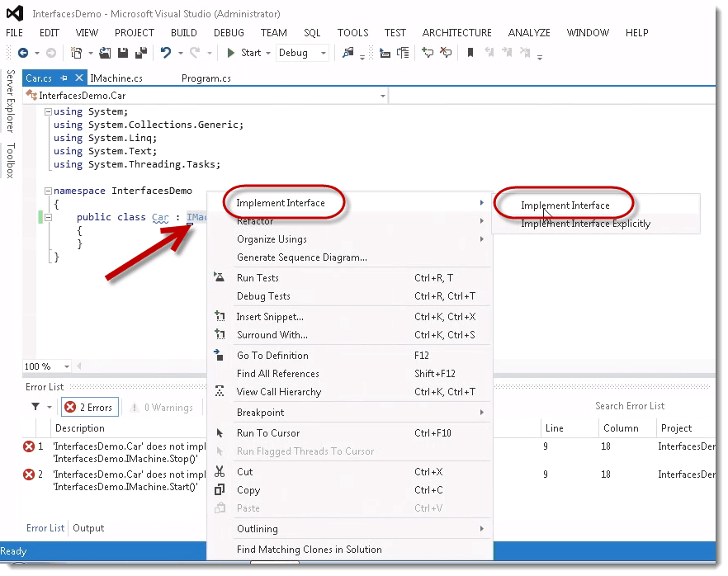The width and height of the screenshot is (728, 576).
Task: Open the Server Explorer side tab
Action: coord(11,102)
